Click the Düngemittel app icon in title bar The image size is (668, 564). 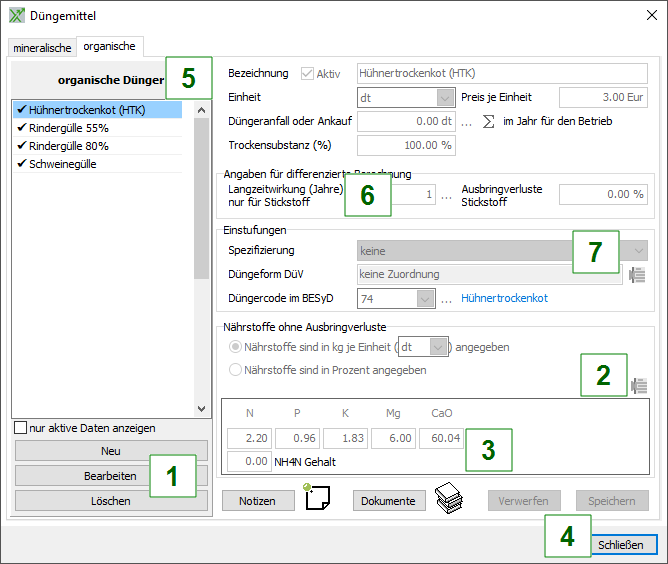(16, 16)
